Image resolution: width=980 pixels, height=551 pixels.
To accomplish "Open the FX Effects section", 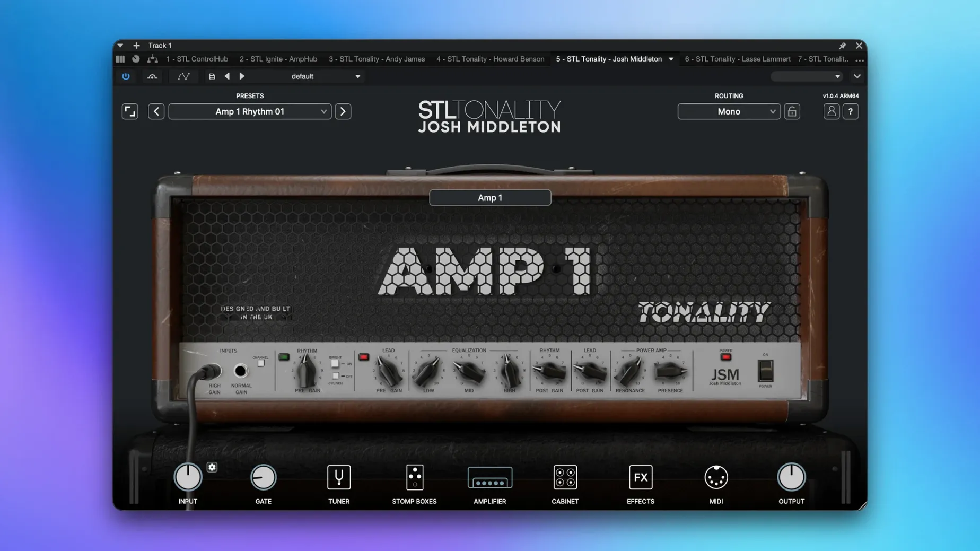I will (x=640, y=477).
